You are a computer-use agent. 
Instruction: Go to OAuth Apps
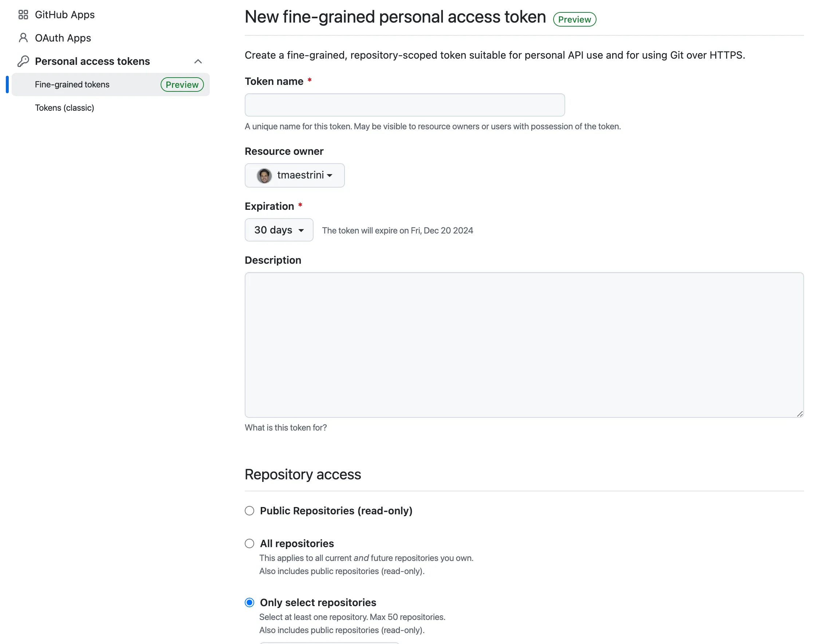click(63, 38)
